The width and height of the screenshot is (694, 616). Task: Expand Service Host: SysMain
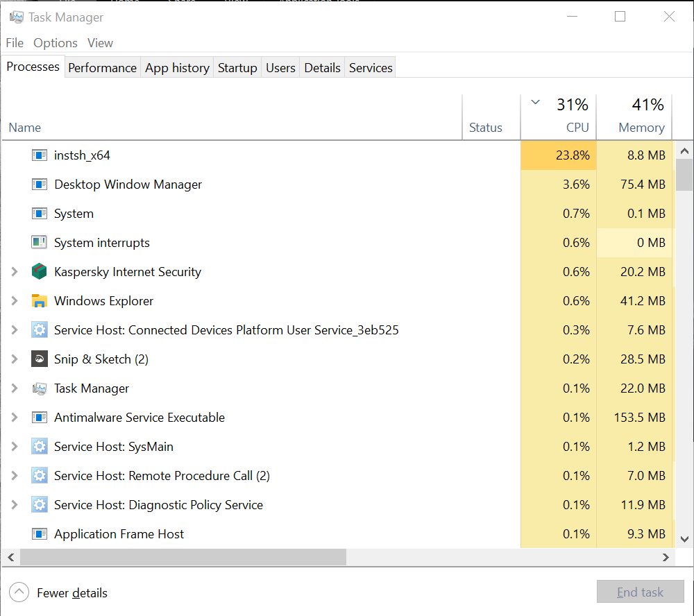[15, 447]
